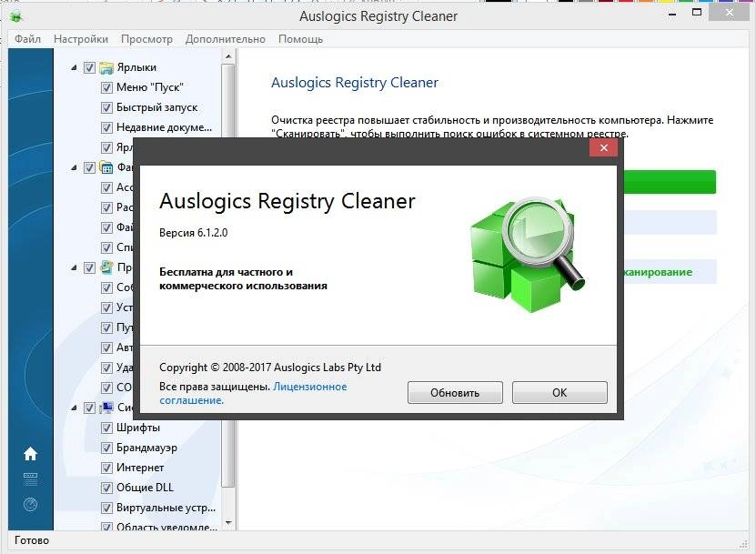Maximize the Auslogics Registry Cleaner window
The height and width of the screenshot is (554, 756).
697,13
